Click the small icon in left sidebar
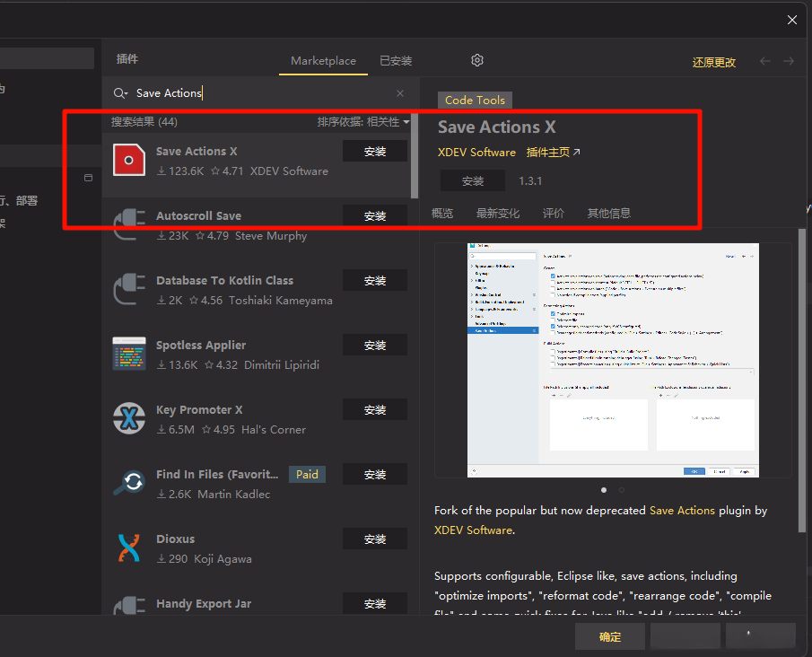 click(89, 178)
